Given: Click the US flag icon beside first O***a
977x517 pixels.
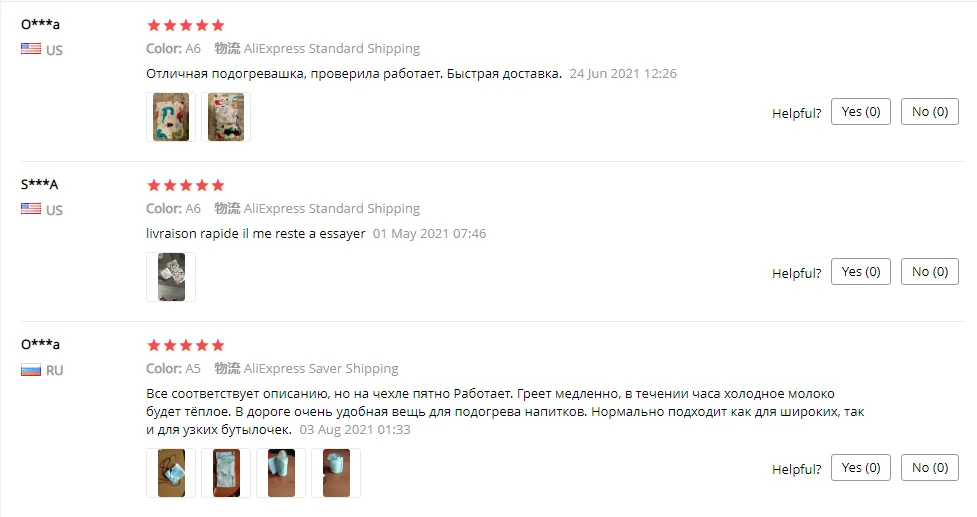Looking at the screenshot, I should 31,49.
